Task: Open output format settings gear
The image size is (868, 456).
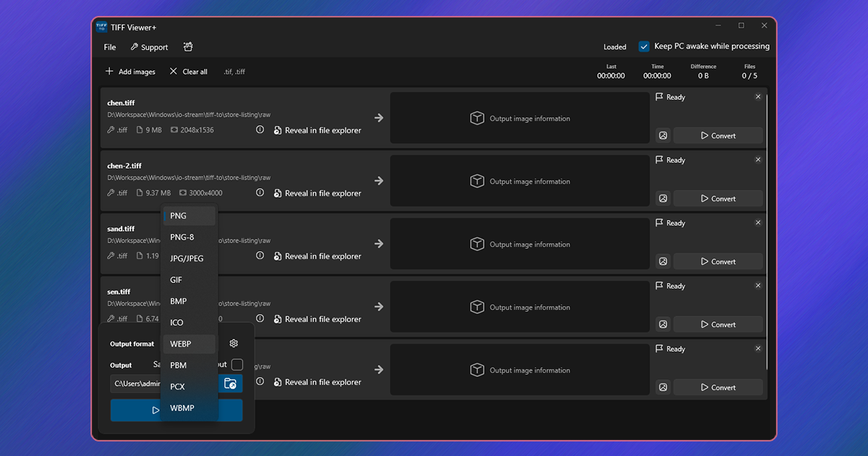Action: (234, 344)
